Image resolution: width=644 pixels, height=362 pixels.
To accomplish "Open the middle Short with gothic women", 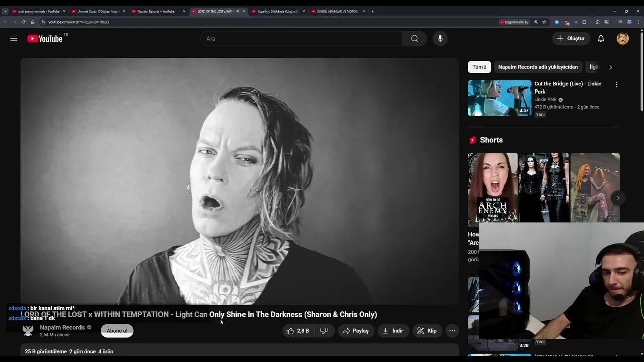I will [544, 188].
